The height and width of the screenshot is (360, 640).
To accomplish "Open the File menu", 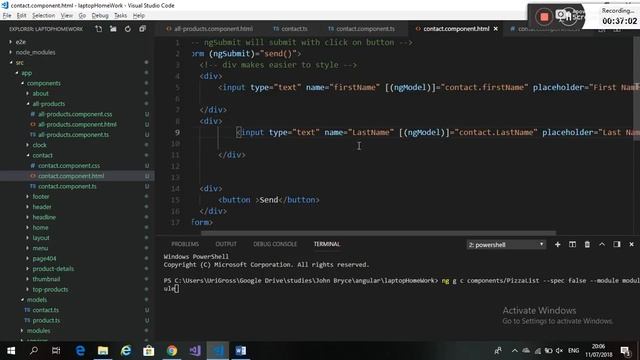I will 7,16.
